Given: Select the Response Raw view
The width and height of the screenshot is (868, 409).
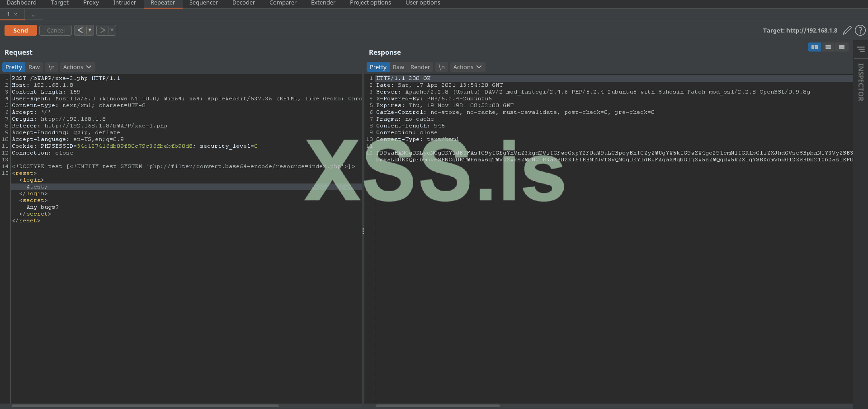Looking at the screenshot, I should (x=398, y=67).
